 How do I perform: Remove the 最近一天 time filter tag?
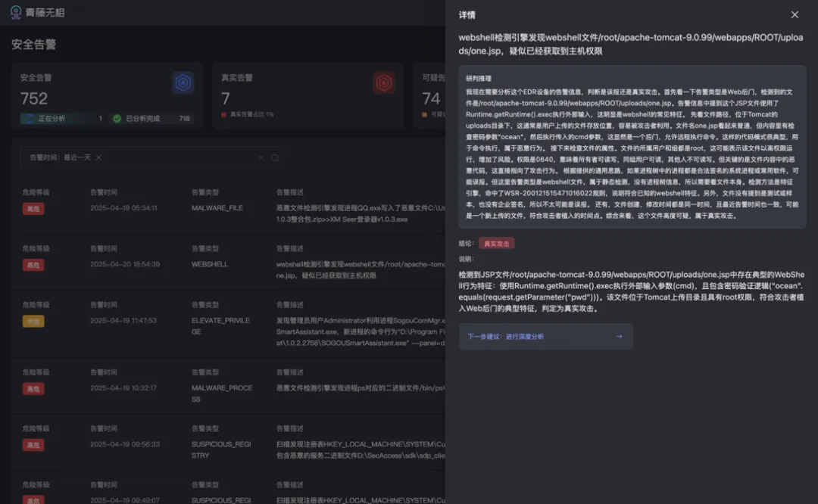click(x=98, y=157)
